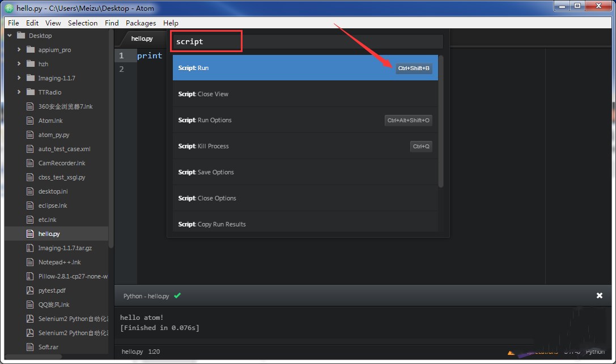Click the file icon beside eclipse.lnk
This screenshot has width=616, height=364.
tap(30, 205)
